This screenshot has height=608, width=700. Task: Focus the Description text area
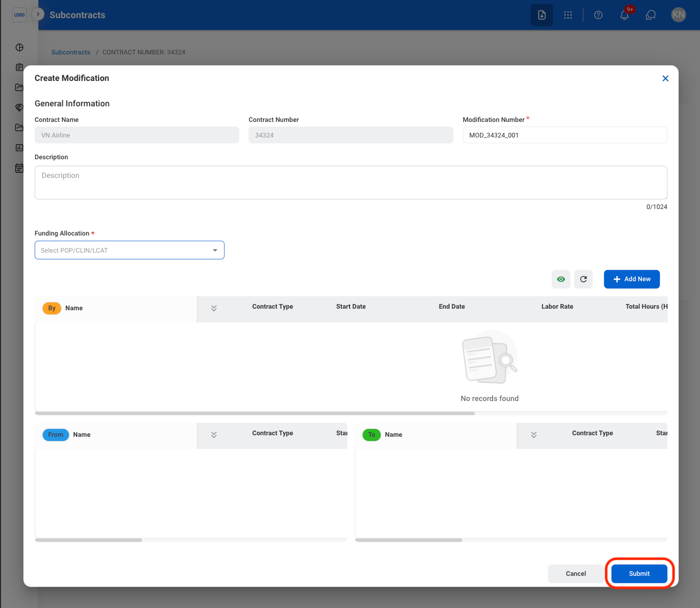click(x=351, y=183)
